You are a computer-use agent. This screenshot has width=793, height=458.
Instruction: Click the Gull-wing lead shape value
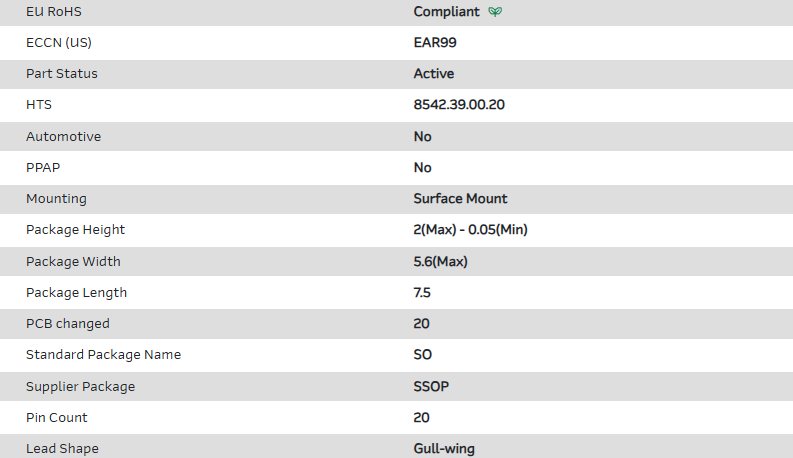(444, 448)
